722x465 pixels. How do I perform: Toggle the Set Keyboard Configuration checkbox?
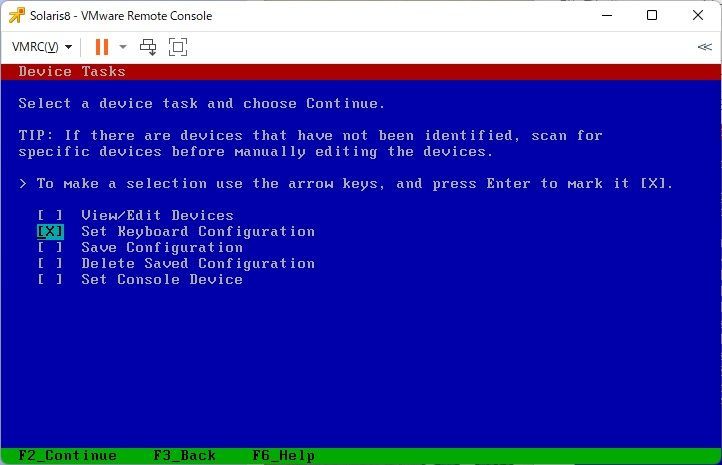[x=50, y=231]
